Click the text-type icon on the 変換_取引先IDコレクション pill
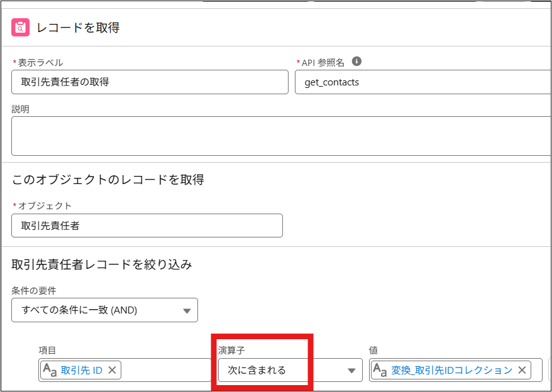Viewport: 552px width, 392px height. tap(380, 370)
